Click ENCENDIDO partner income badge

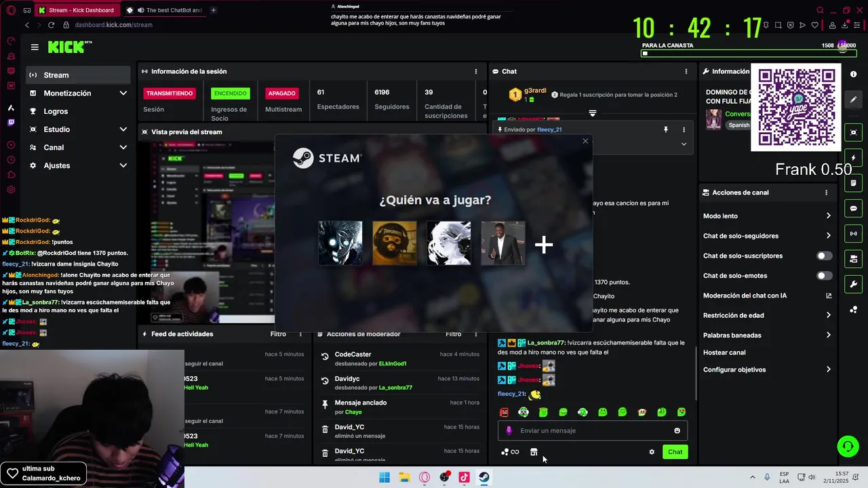[230, 94]
